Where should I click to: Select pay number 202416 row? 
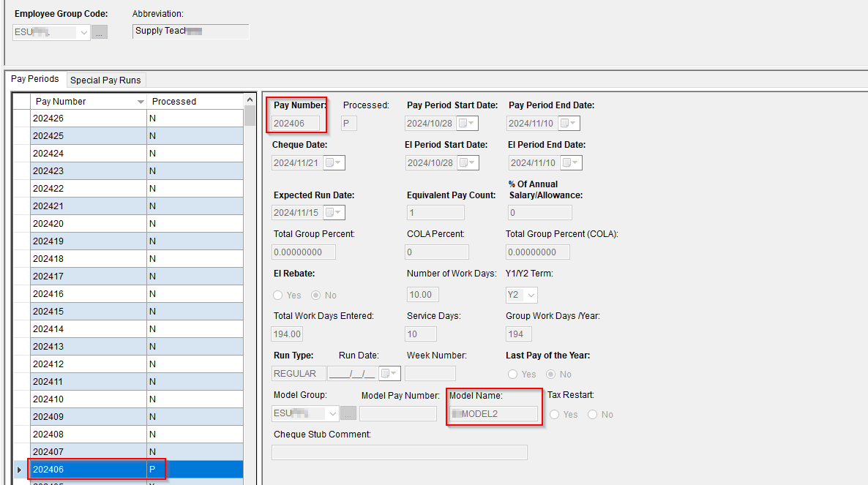click(137, 293)
